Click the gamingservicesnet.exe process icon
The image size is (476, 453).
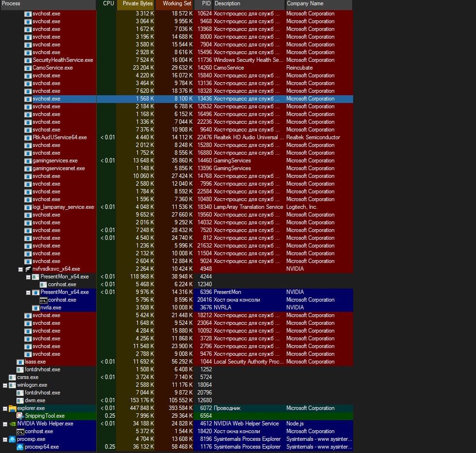[28, 169]
